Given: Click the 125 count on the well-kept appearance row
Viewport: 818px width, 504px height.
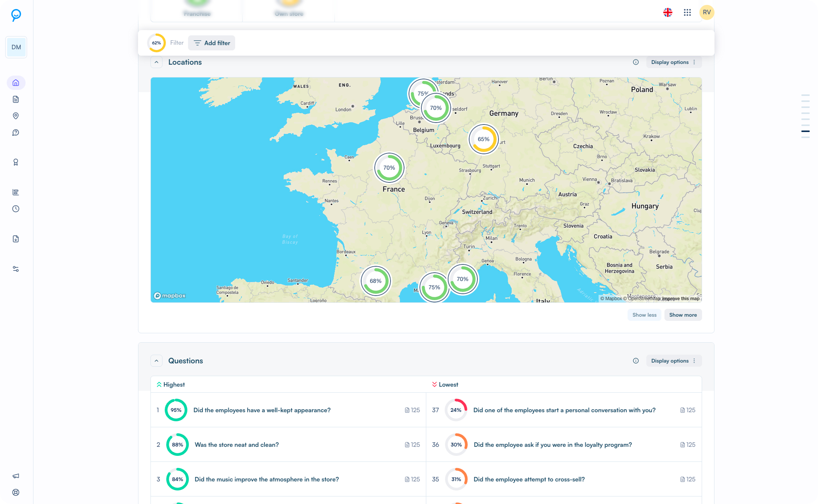Looking at the screenshot, I should click(412, 410).
